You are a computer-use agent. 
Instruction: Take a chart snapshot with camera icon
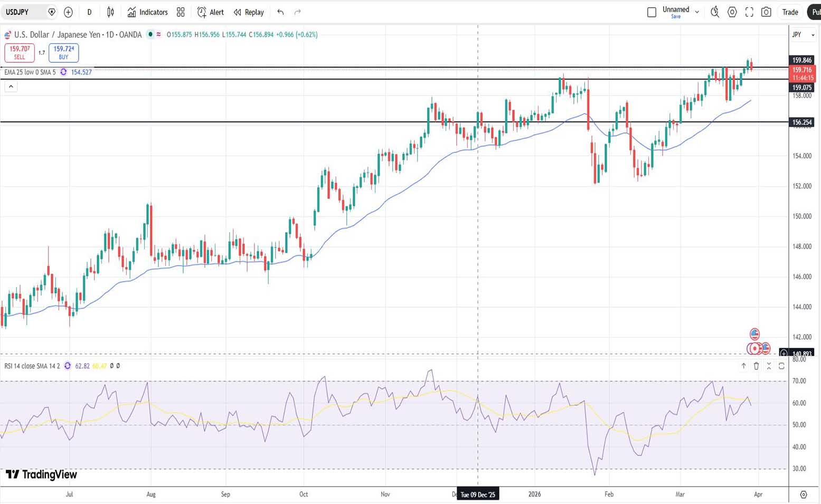[766, 12]
